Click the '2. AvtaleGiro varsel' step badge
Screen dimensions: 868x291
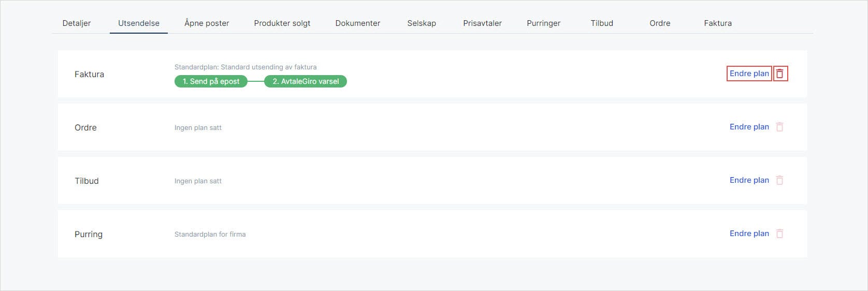pos(306,81)
